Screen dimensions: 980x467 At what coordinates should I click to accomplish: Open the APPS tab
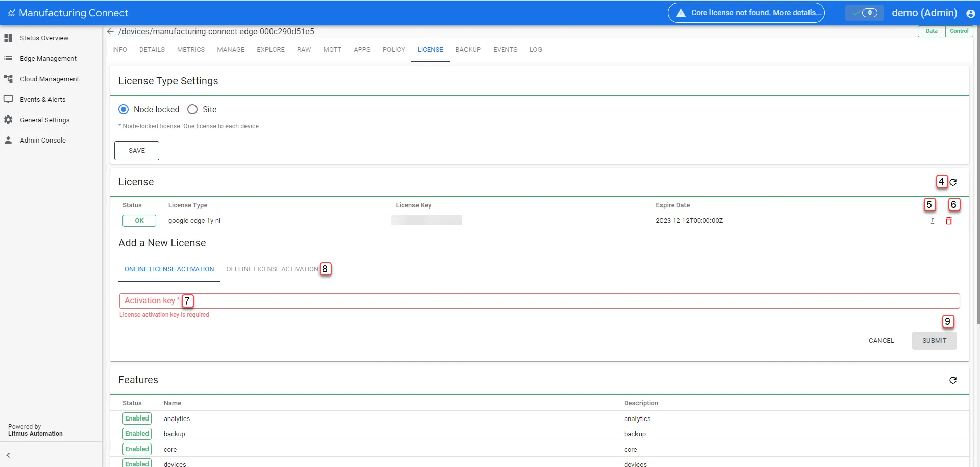[x=362, y=50]
